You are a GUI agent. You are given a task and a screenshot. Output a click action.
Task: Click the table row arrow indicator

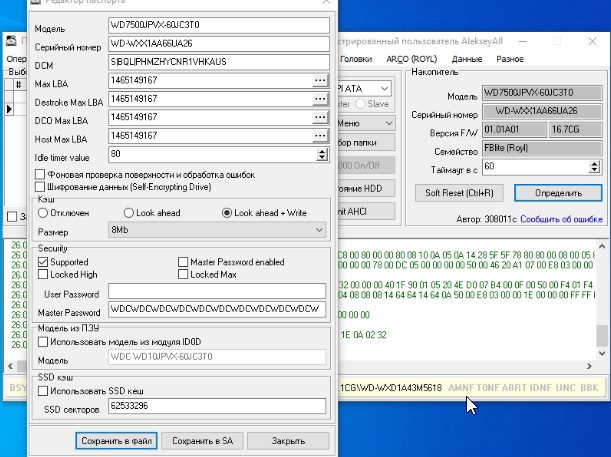9,109
